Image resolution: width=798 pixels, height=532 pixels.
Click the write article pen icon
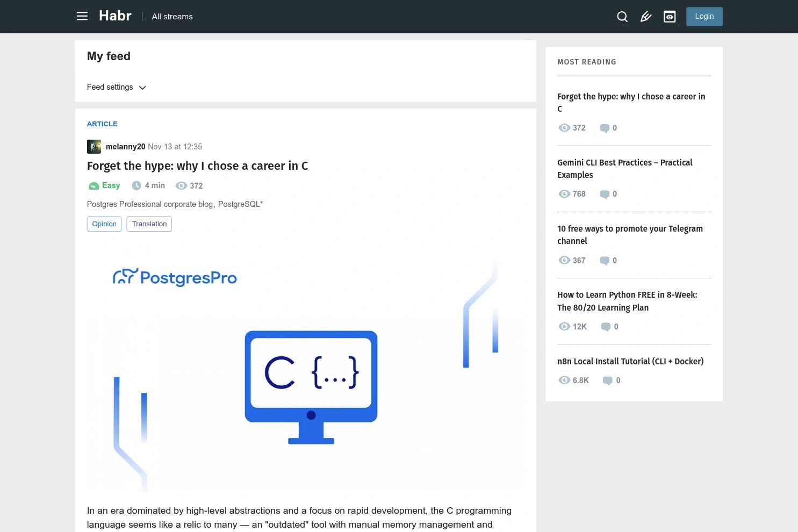646,17
